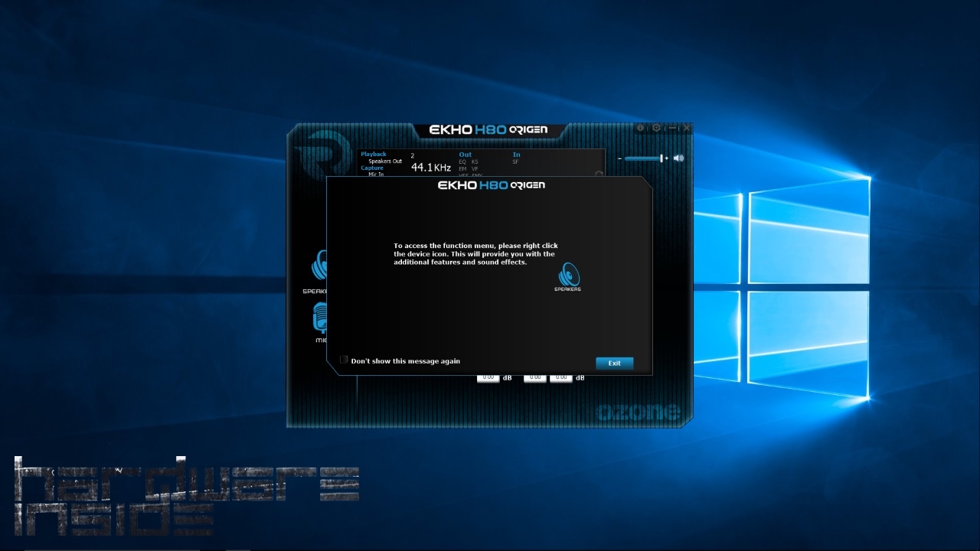Click the Capture label in status panel
This screenshot has height=551, width=980.
coord(372,168)
